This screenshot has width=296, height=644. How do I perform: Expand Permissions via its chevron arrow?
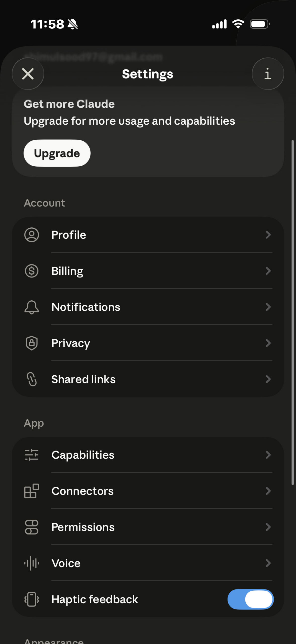268,527
